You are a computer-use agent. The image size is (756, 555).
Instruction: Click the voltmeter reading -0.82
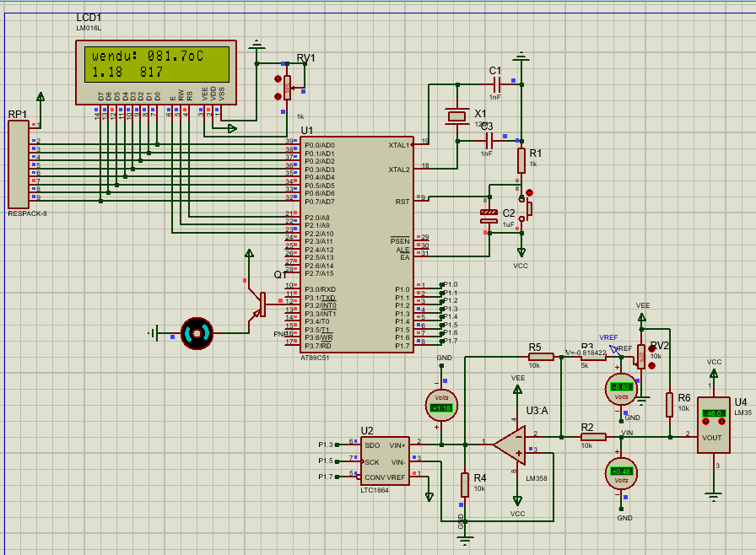[621, 389]
